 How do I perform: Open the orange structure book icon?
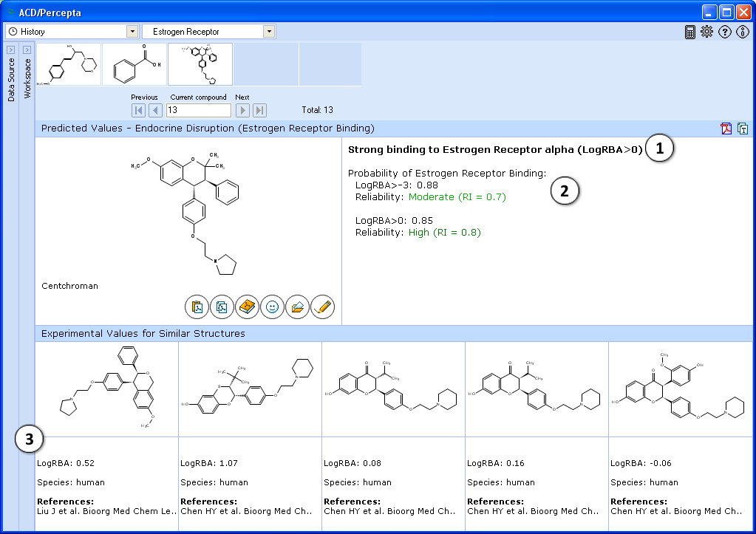(x=248, y=307)
